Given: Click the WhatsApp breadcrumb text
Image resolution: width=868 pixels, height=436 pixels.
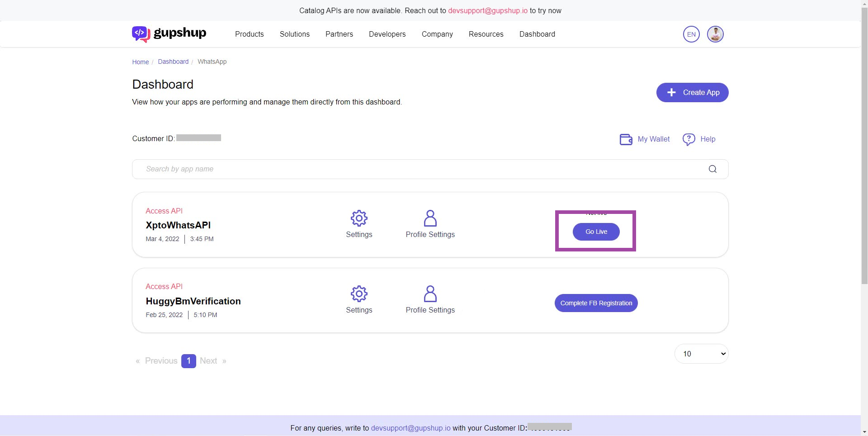Looking at the screenshot, I should (x=212, y=62).
